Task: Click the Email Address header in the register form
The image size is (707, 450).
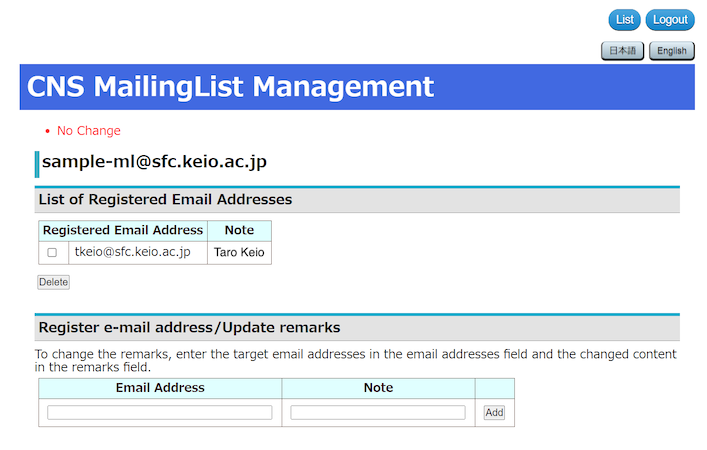Action: [x=160, y=388]
